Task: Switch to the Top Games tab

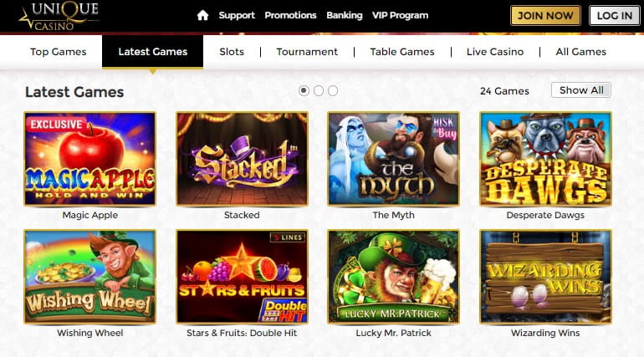Action: 59,52
